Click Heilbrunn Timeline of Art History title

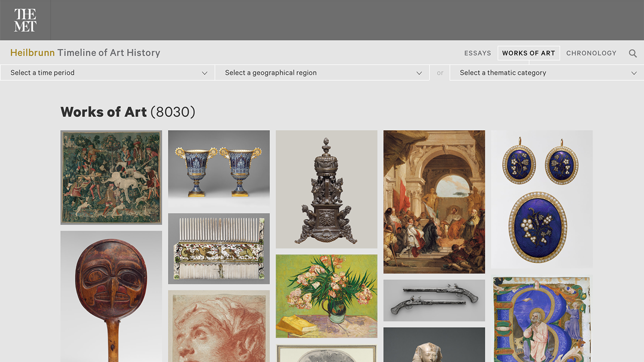[85, 53]
